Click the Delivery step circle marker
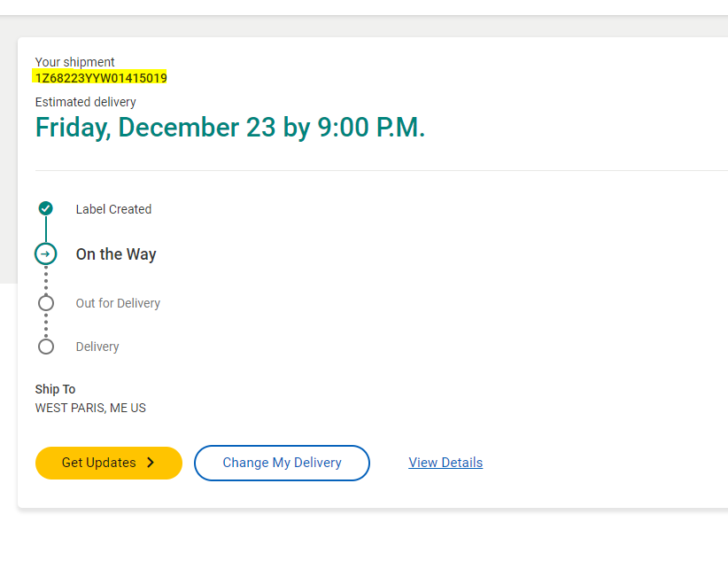728x577 pixels. click(x=46, y=347)
